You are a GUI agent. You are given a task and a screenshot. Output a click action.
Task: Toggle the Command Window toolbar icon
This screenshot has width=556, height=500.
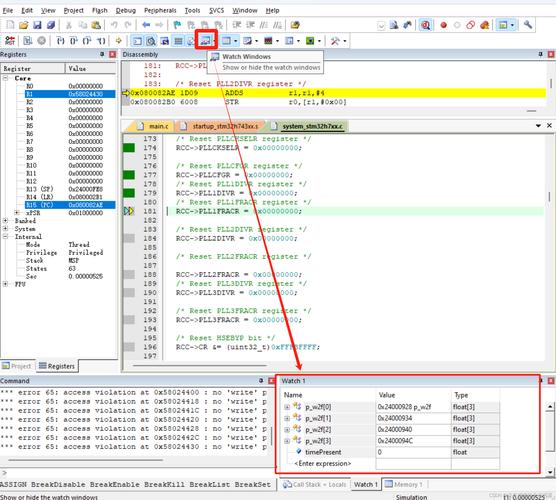137,41
